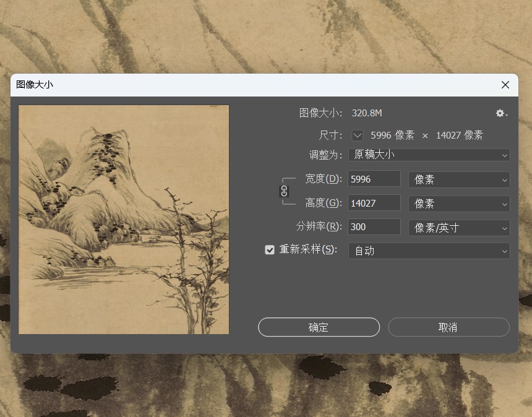Toggle the constrain proportions chain link
Screen dimensions: 532x417
(285, 191)
